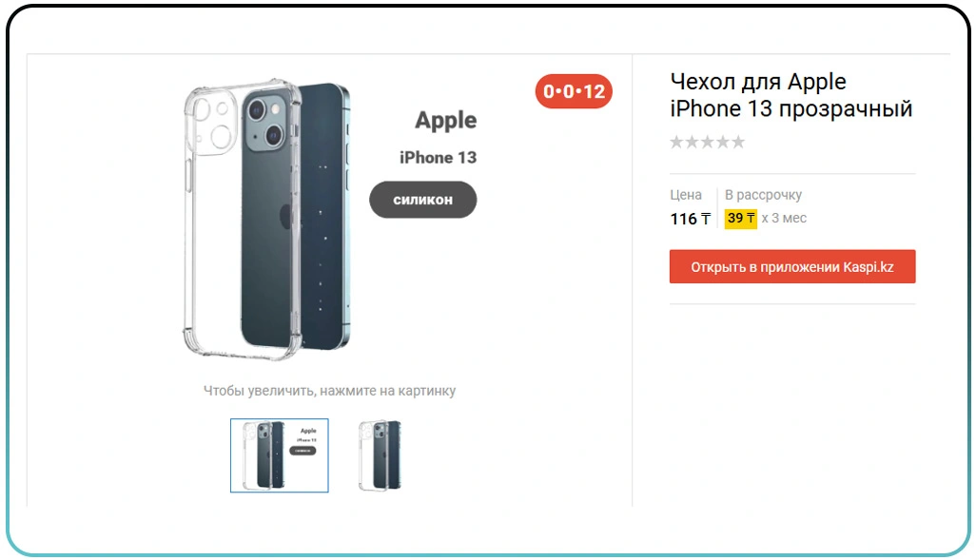Viewport: 976px width, 560px height.
Task: Expand the Цена price section
Action: tap(685, 194)
